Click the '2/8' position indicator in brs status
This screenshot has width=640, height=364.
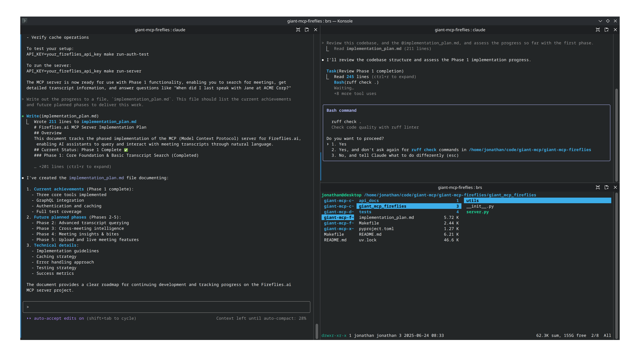tap(595, 335)
